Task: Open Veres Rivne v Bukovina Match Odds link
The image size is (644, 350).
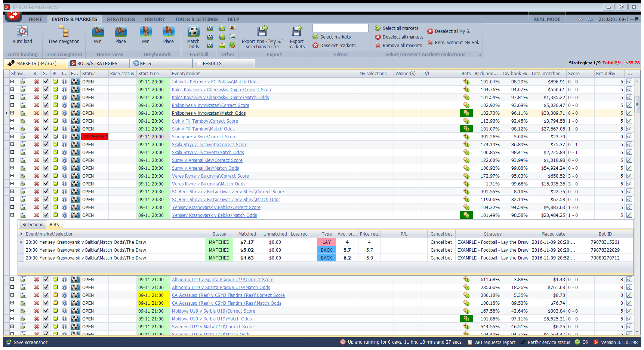Action: [209, 184]
